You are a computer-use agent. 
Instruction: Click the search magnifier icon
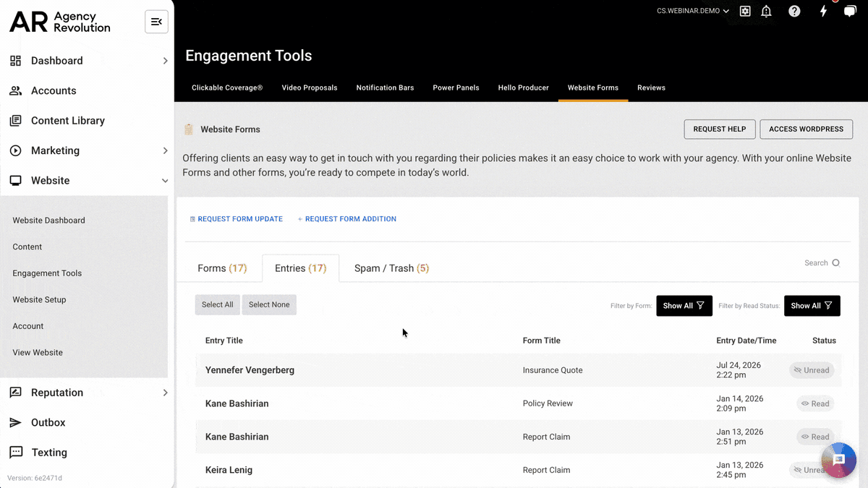(x=835, y=263)
